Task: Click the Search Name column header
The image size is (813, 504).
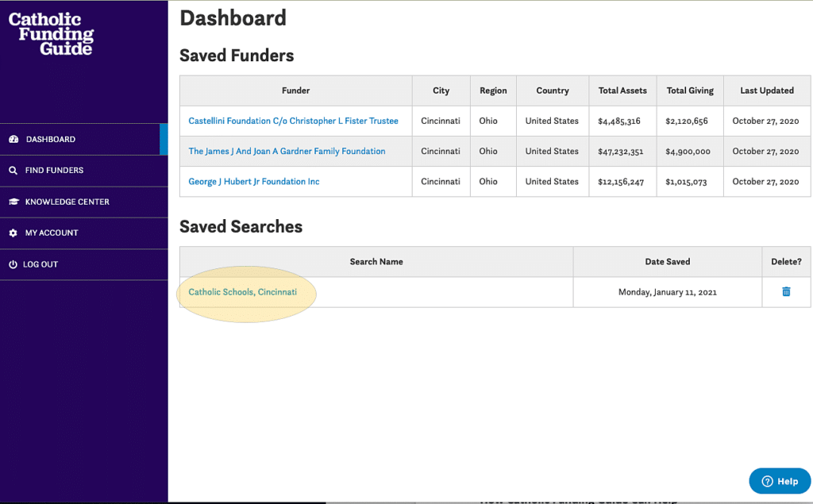Action: (x=376, y=261)
